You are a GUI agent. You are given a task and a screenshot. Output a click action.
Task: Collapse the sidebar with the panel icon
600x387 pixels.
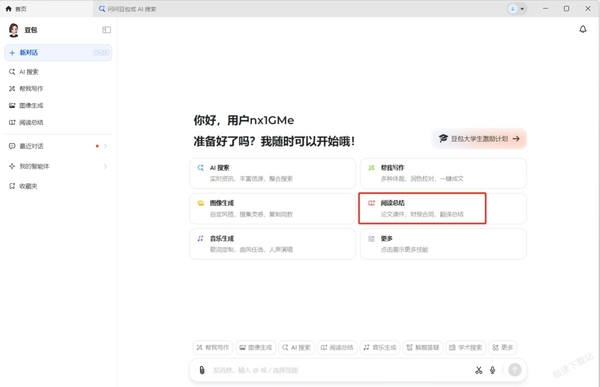click(x=106, y=30)
